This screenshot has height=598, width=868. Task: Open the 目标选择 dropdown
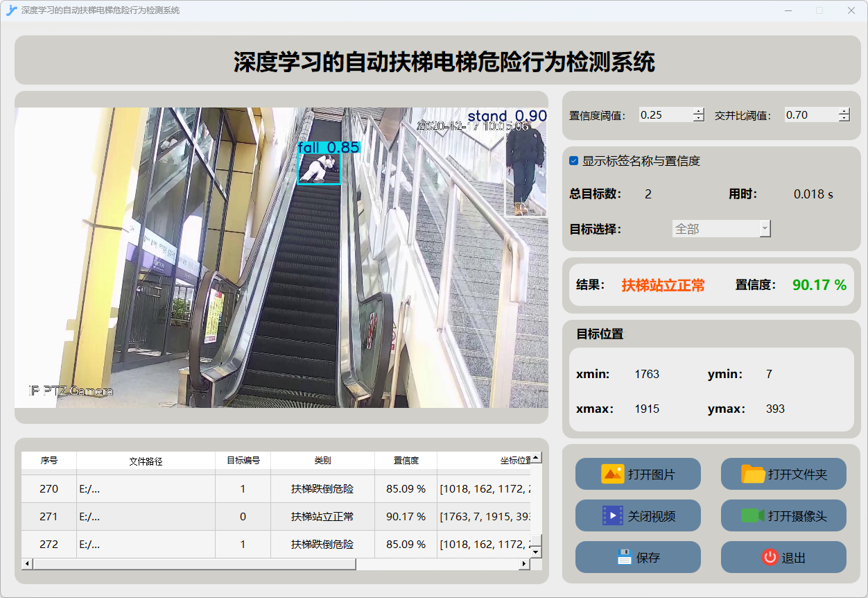(x=721, y=229)
